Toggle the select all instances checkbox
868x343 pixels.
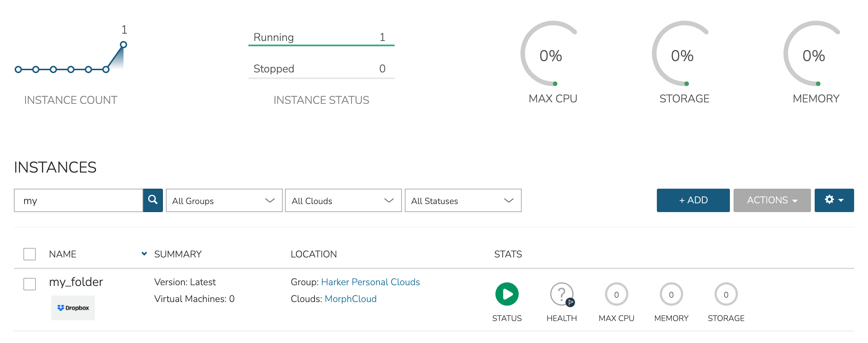point(30,254)
